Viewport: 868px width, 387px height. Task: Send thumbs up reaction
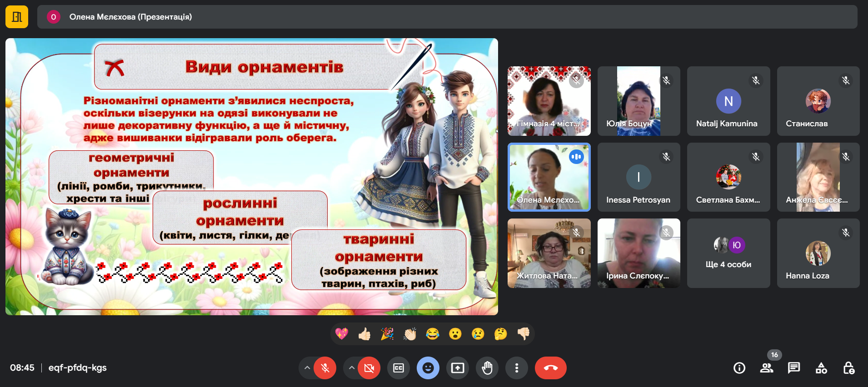click(364, 334)
